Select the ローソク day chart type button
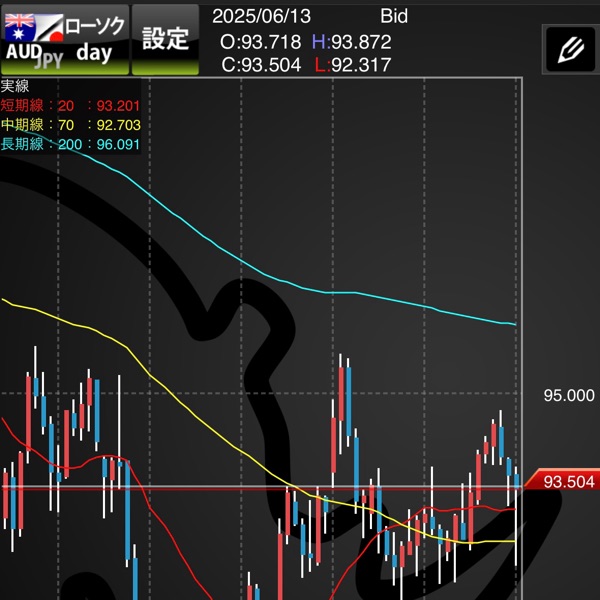600x600 pixels. (x=65, y=39)
